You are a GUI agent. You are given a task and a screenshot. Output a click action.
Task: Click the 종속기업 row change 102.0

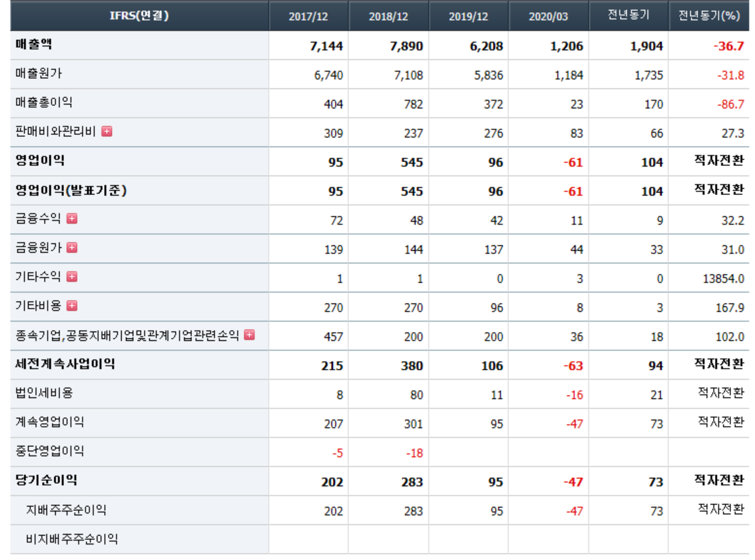(x=730, y=337)
